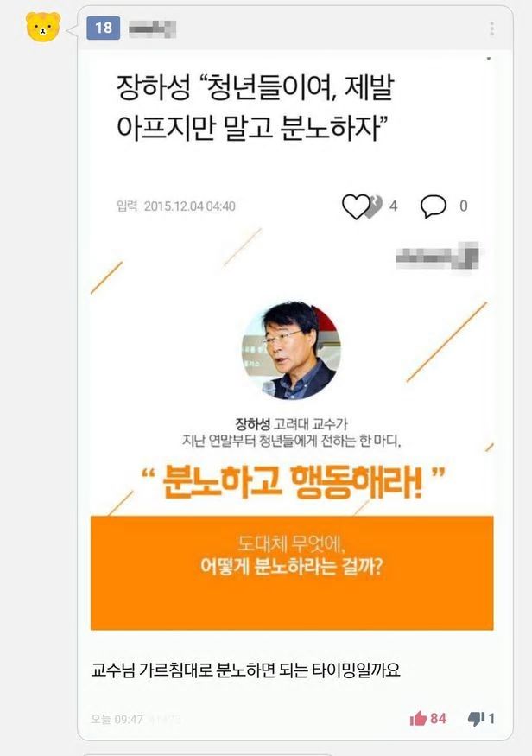Click the blurred source logo above photo
Viewport: 532px width, 756px height.
437,257
